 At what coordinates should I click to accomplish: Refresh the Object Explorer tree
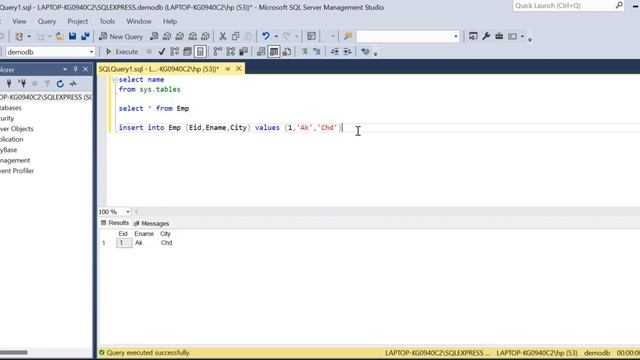60,84
